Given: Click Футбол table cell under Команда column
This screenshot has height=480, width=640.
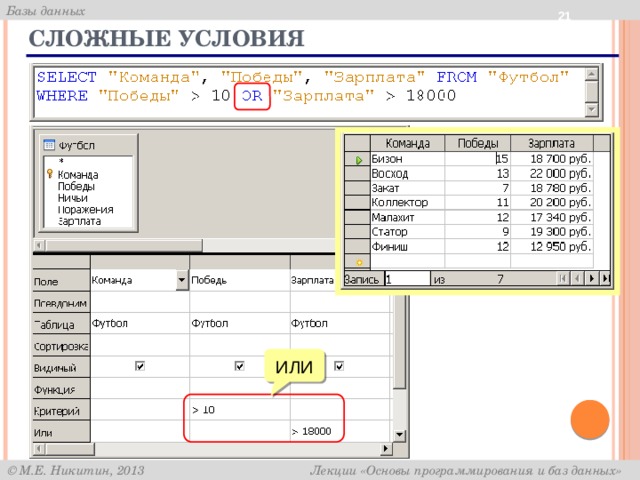Looking at the screenshot, I should (x=140, y=323).
